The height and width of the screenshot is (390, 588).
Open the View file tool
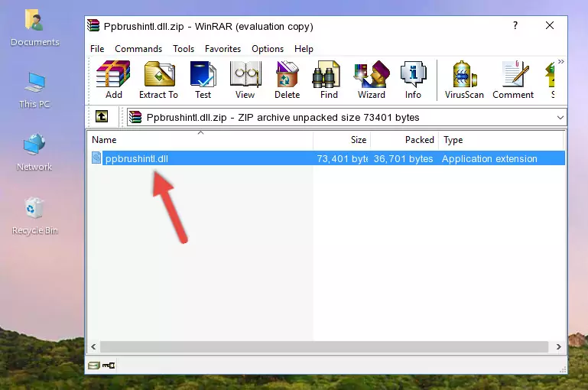click(245, 80)
